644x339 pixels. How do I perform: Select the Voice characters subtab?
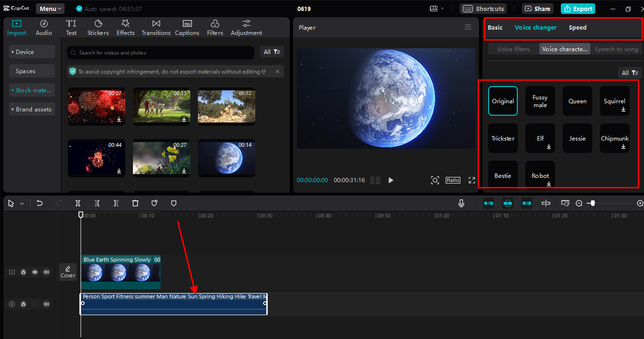pos(565,49)
